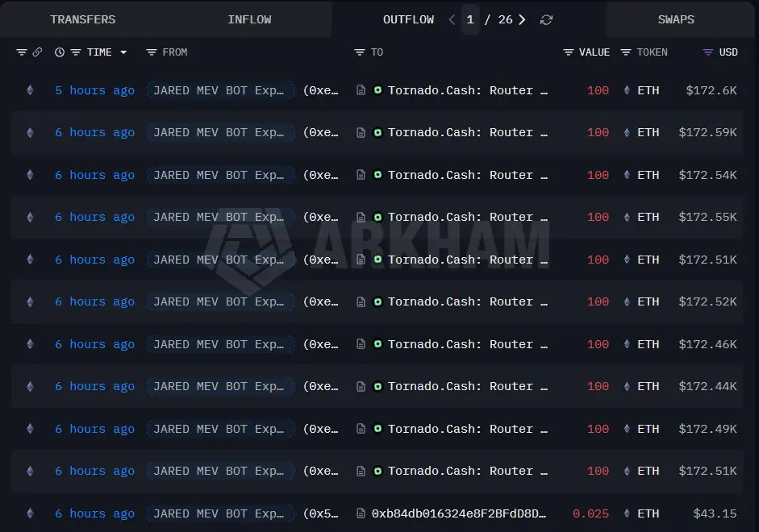Click Tornado.Cash: Router in $172.6K row
Viewport: 759px width, 532px height.
[x=468, y=90]
